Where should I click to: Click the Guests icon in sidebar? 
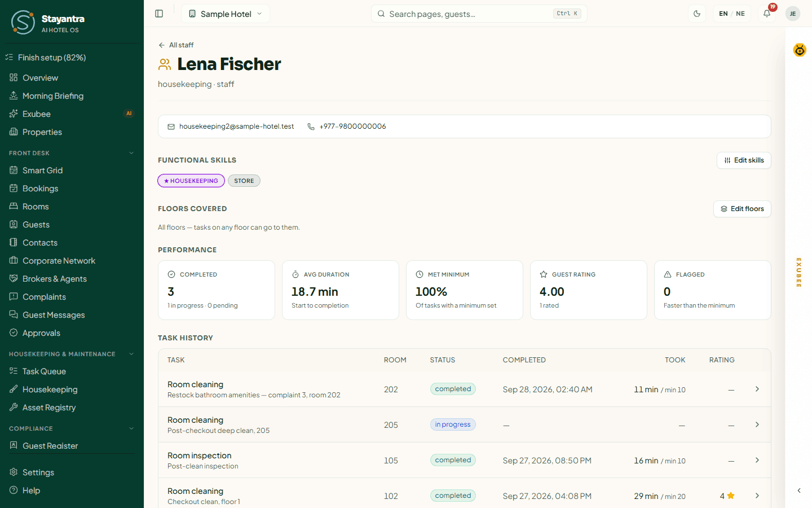[x=14, y=224]
